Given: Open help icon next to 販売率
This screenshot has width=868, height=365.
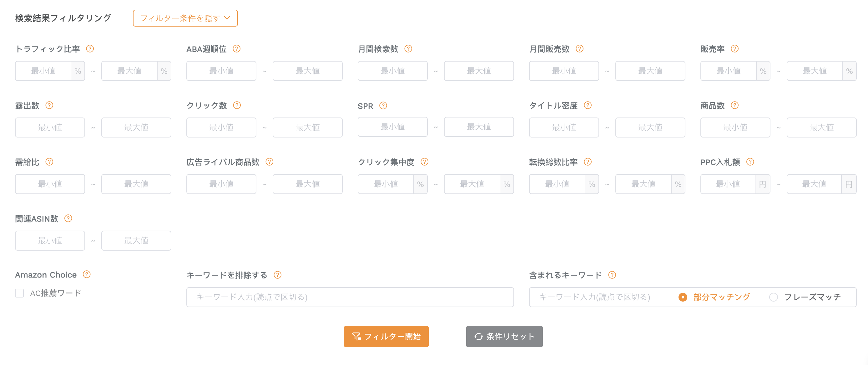Looking at the screenshot, I should coord(735,49).
